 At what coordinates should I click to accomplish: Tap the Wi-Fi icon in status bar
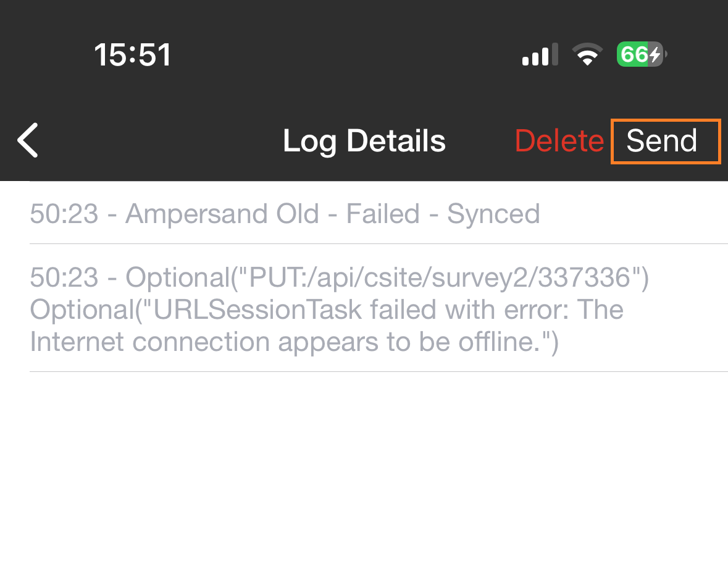pyautogui.click(x=587, y=54)
